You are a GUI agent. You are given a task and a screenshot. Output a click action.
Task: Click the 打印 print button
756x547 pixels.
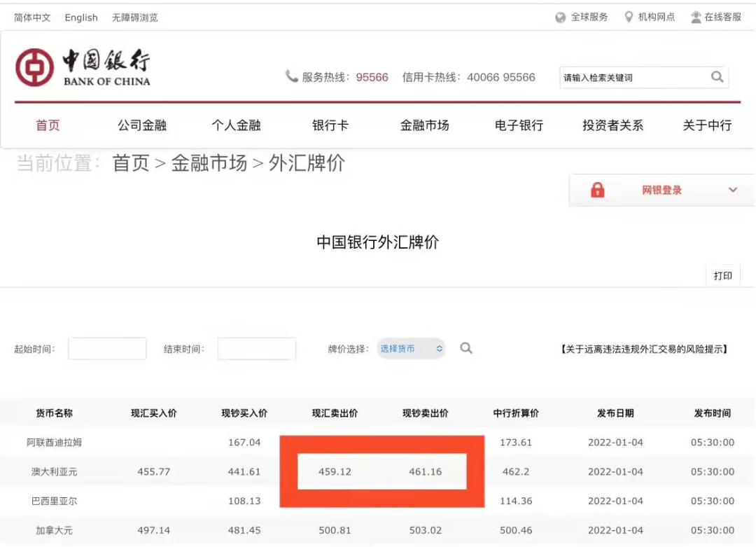(x=722, y=275)
